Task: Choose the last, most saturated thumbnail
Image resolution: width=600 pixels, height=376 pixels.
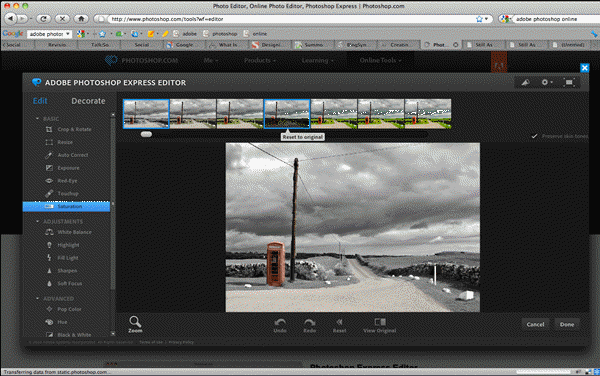Action: point(428,114)
